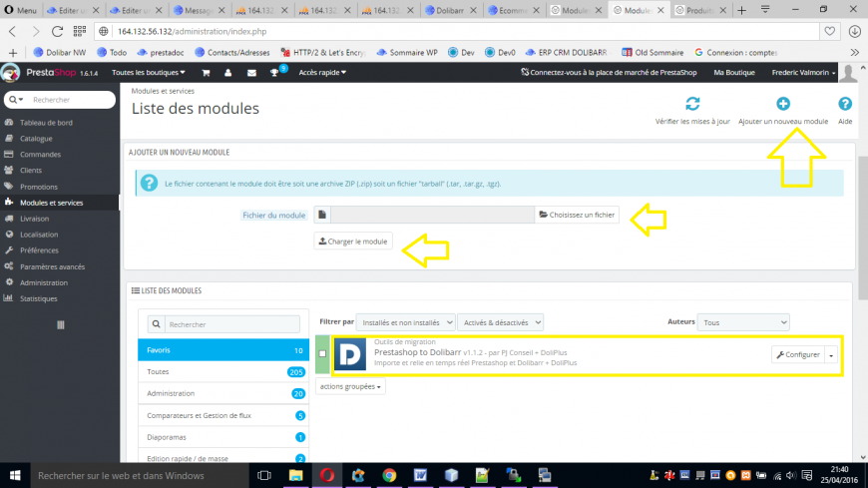This screenshot has height=488, width=868.
Task: Select the Toutes category
Action: 223,371
